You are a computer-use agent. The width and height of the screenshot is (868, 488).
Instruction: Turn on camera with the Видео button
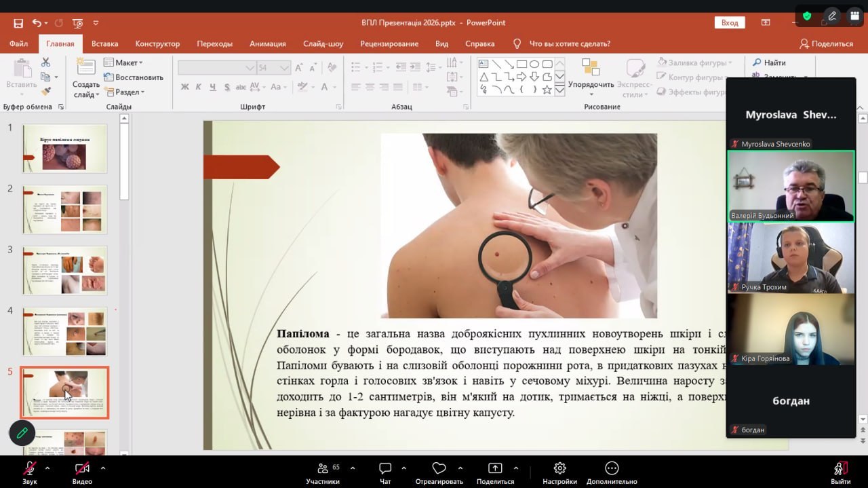[x=82, y=472]
